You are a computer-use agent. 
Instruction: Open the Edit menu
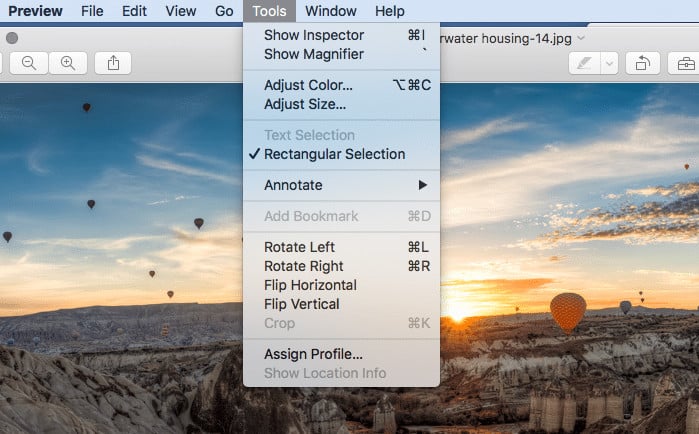point(134,11)
